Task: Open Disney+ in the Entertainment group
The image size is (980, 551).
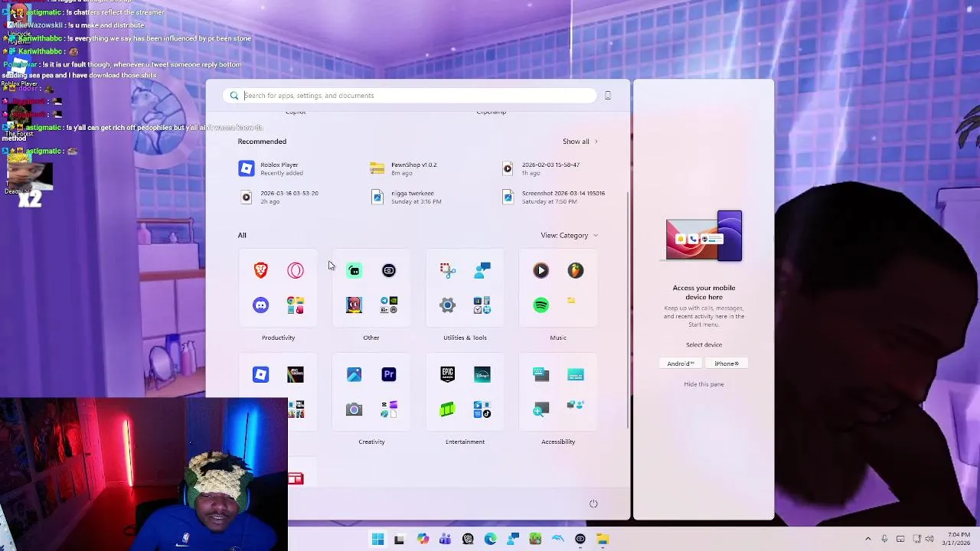Action: 482,374
